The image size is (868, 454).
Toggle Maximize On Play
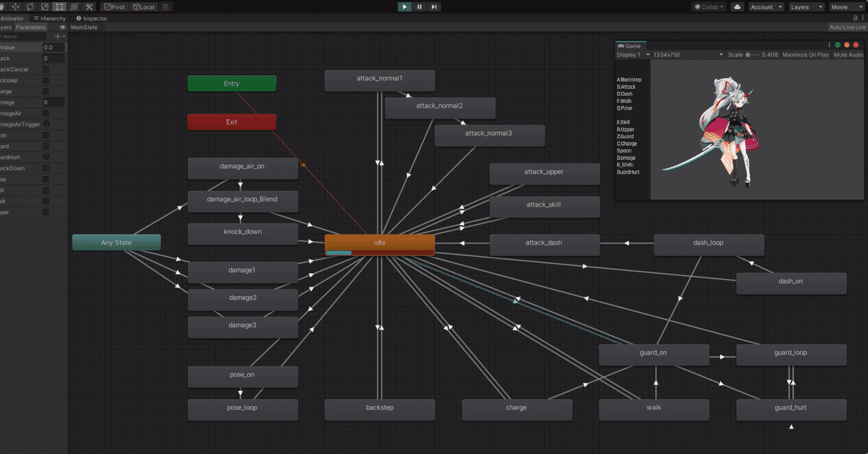pos(806,55)
